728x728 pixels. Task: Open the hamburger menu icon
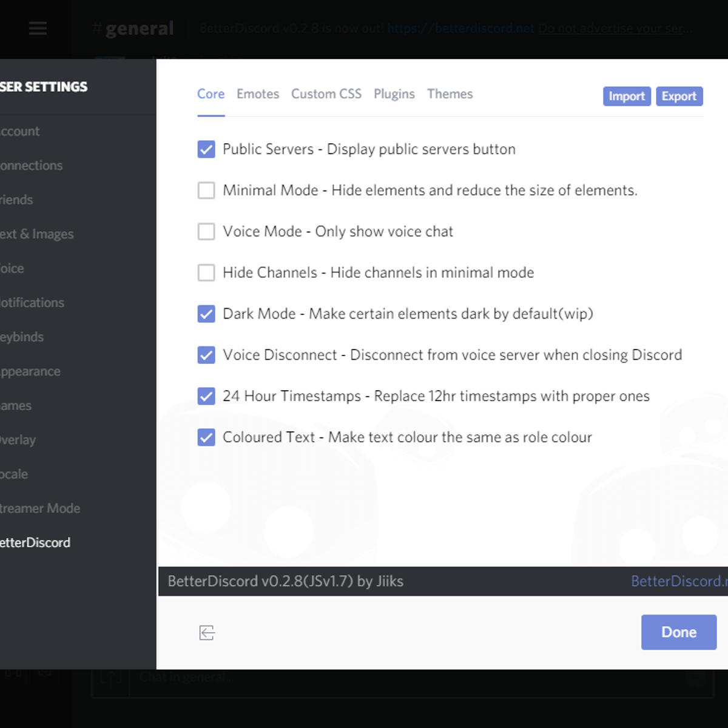coord(38,28)
